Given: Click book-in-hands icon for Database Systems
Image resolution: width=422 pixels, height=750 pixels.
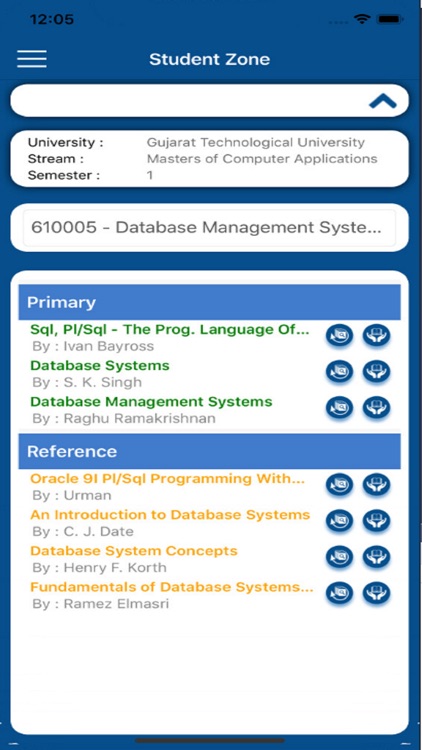Looking at the screenshot, I should click(x=376, y=372).
